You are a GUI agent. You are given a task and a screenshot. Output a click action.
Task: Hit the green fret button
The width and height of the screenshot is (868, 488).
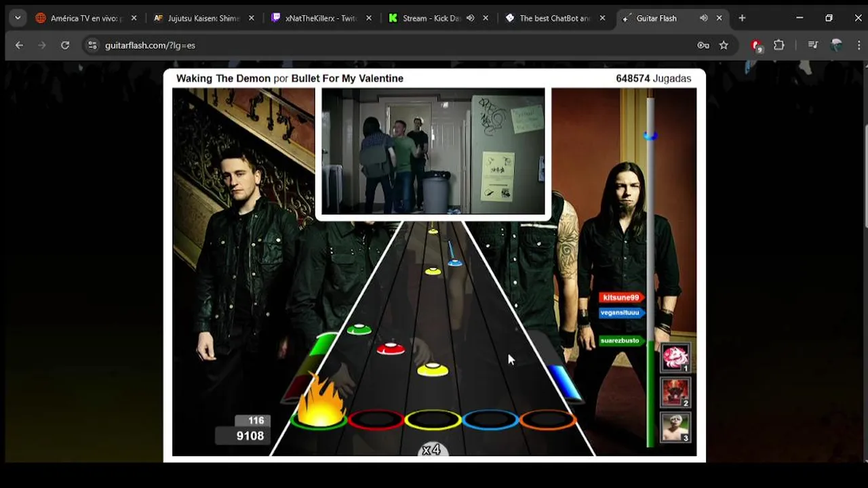click(x=319, y=421)
